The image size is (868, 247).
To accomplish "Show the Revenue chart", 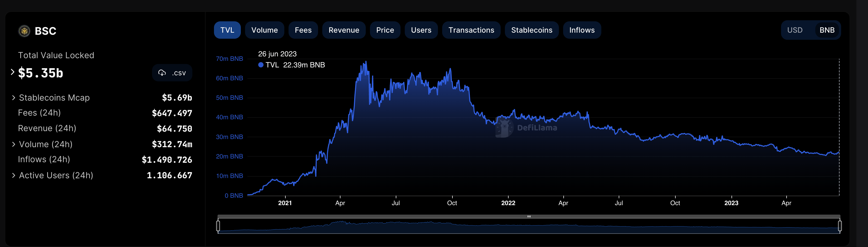I will [344, 30].
